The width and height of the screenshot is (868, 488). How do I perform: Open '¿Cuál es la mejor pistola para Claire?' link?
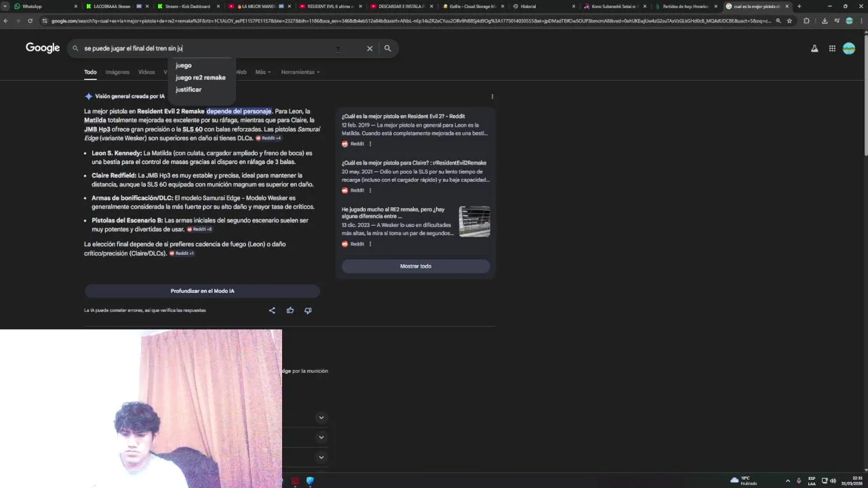coord(414,163)
